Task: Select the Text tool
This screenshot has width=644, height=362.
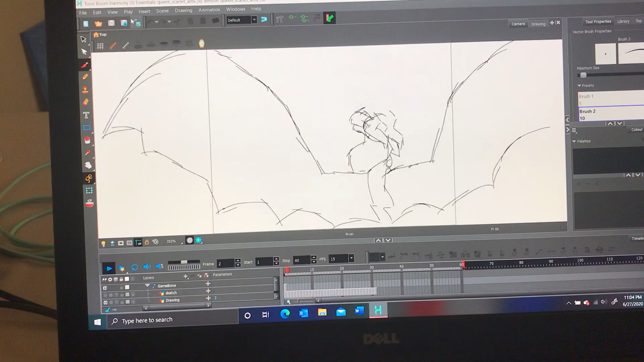Action: click(86, 115)
